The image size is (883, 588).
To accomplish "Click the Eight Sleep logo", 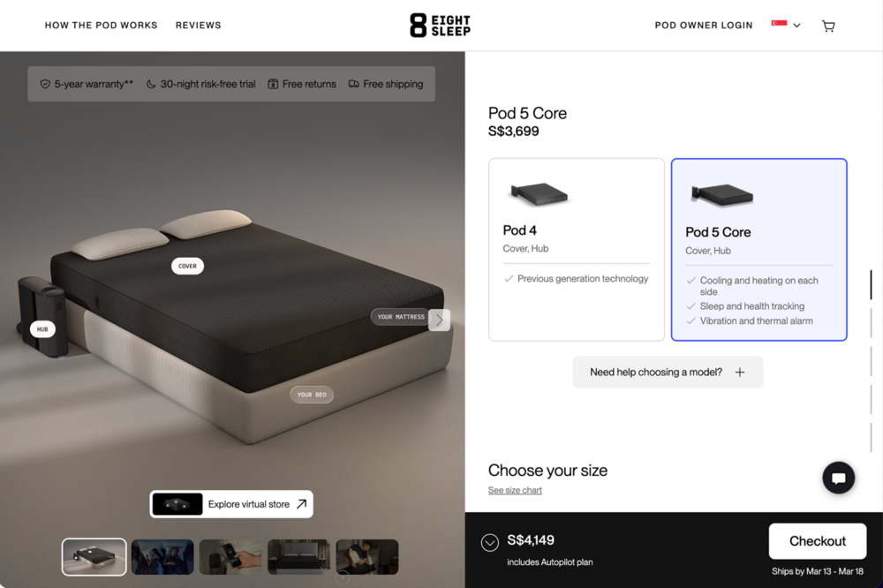I will (x=440, y=26).
